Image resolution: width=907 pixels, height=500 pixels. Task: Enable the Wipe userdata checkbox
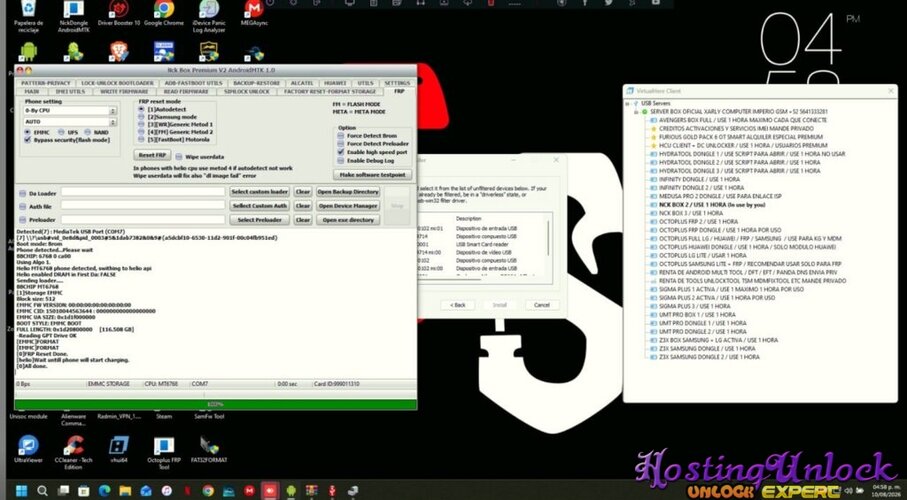coord(179,156)
